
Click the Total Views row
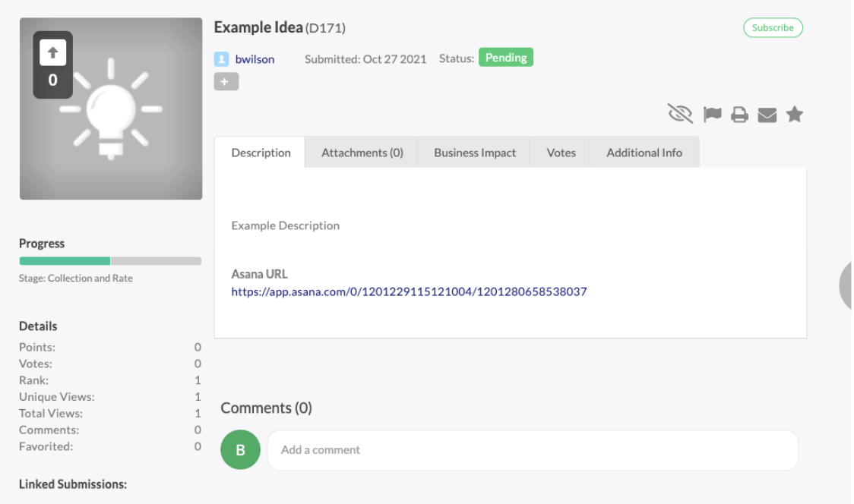coord(110,413)
